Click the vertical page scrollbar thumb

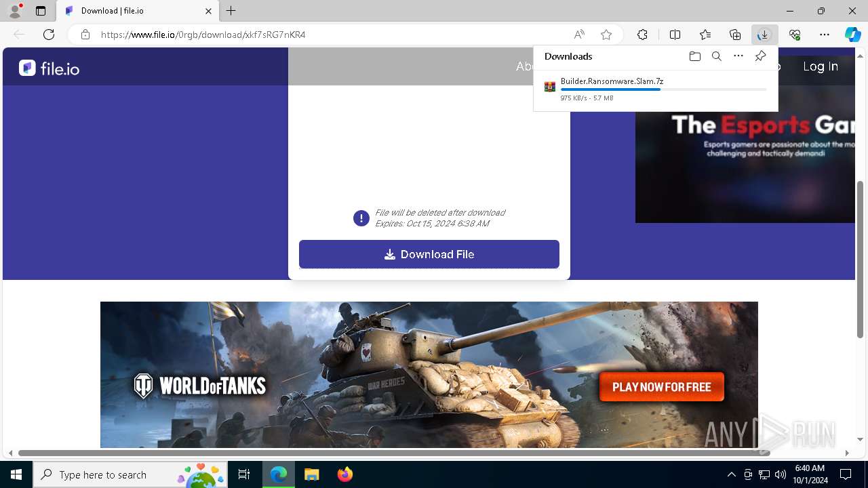pyautogui.click(x=861, y=260)
